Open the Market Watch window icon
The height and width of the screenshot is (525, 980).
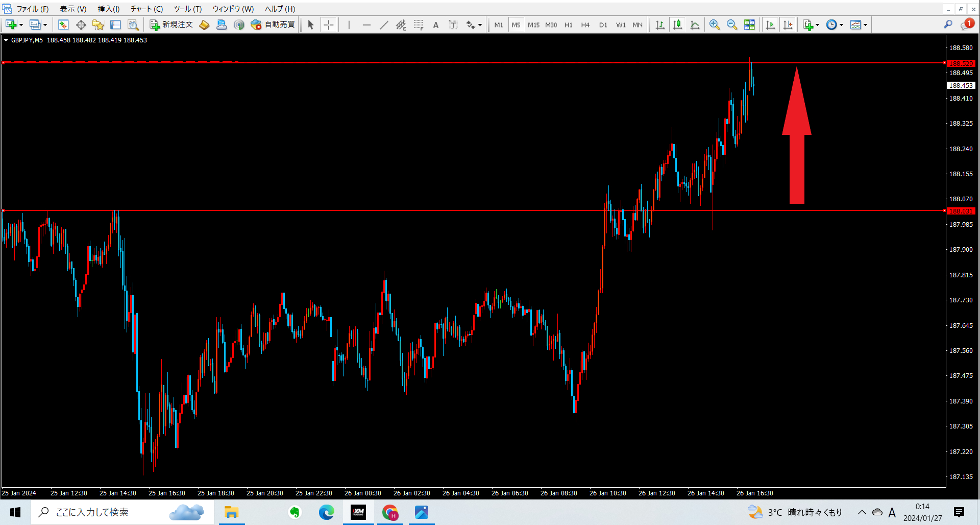point(63,25)
